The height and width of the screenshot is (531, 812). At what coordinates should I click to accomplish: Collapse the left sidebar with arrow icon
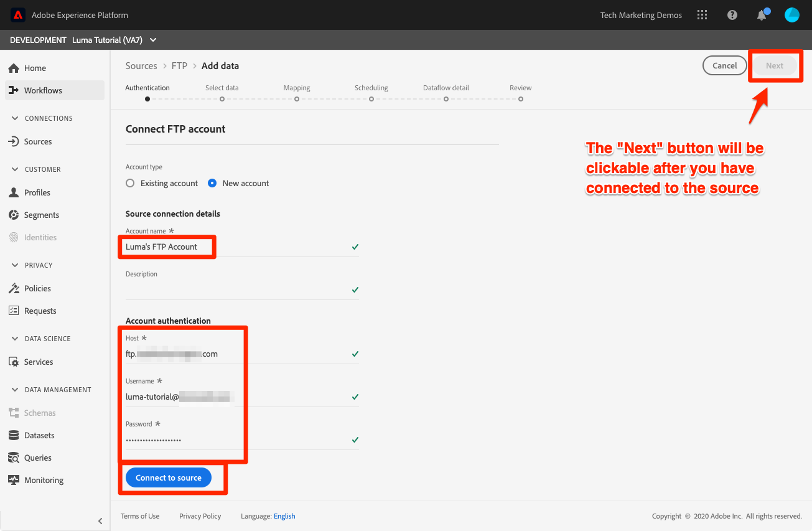click(x=100, y=521)
